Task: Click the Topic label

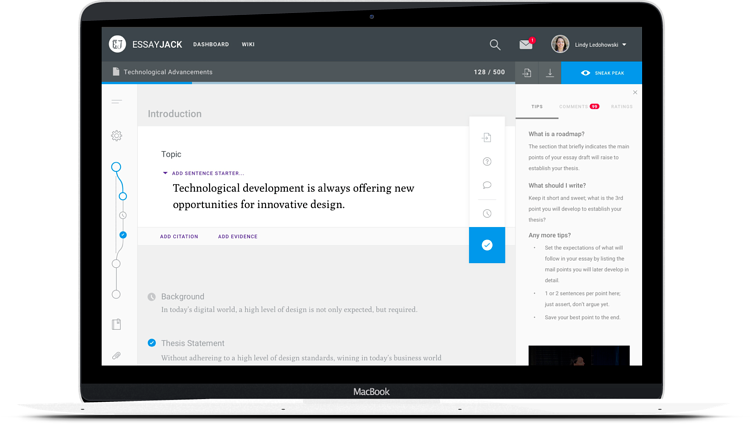Action: click(171, 154)
